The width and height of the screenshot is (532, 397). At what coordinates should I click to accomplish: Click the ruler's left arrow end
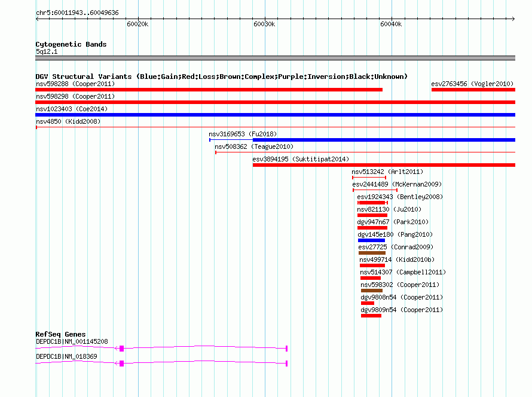point(37,19)
